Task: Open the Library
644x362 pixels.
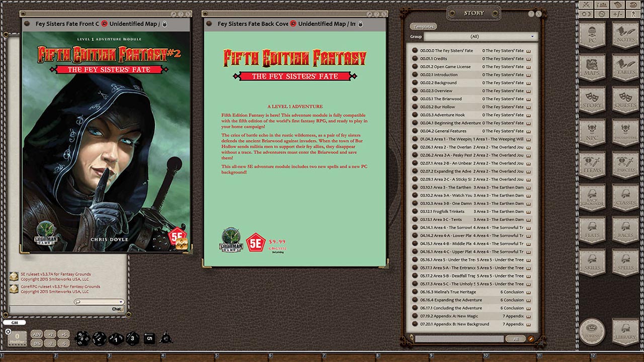Action: coord(626,331)
